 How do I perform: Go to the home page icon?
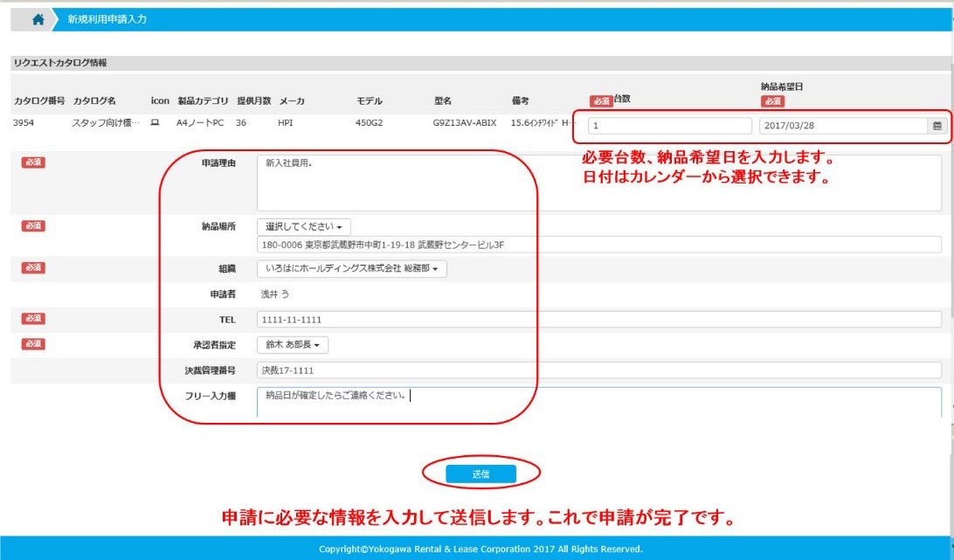point(38,19)
